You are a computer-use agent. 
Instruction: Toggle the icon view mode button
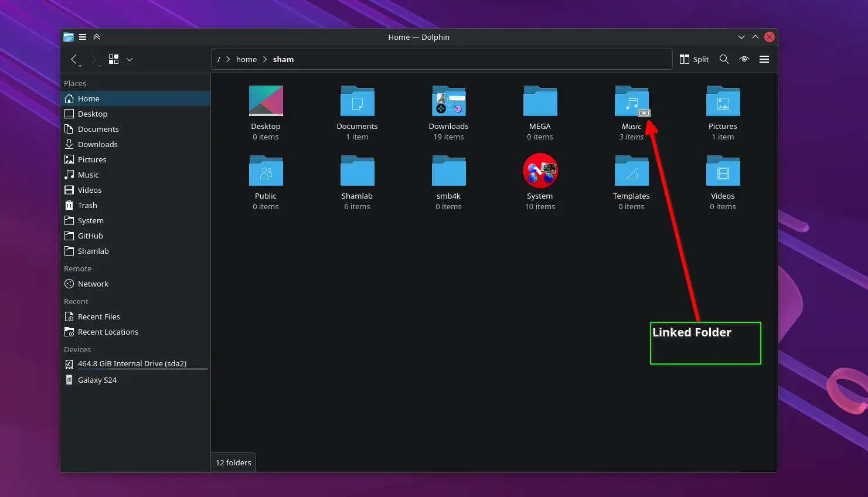[113, 59]
